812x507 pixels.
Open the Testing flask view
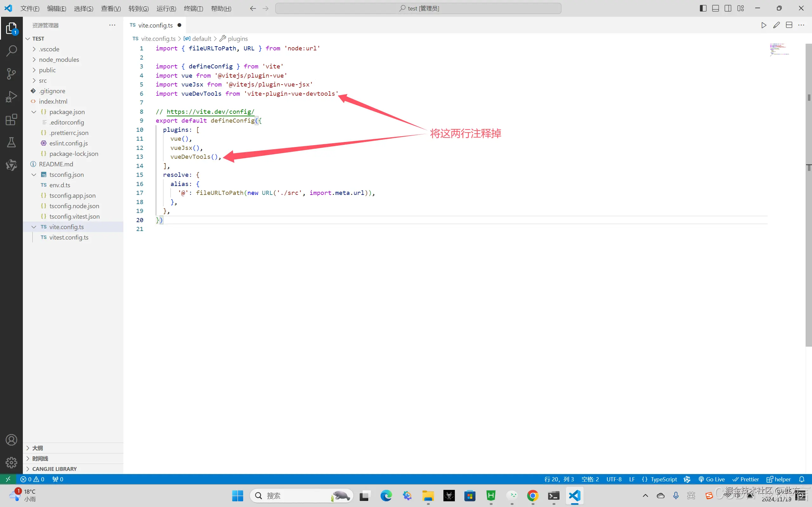[11, 142]
